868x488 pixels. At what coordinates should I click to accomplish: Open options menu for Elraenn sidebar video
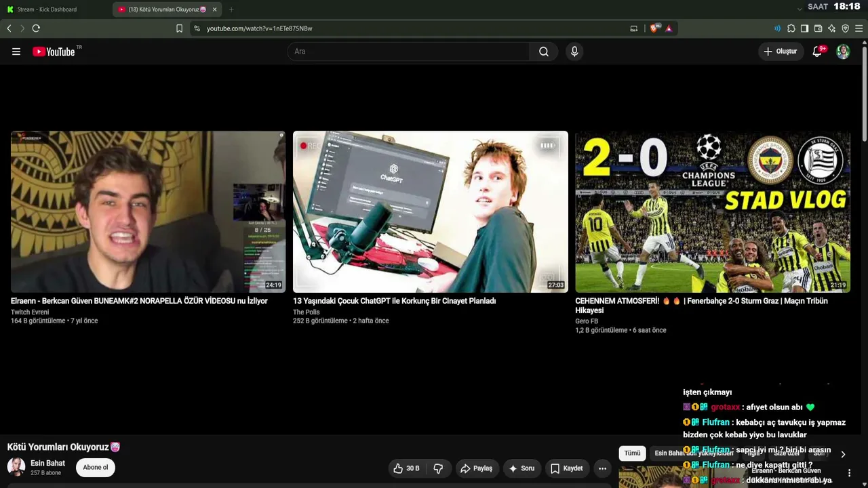849,472
